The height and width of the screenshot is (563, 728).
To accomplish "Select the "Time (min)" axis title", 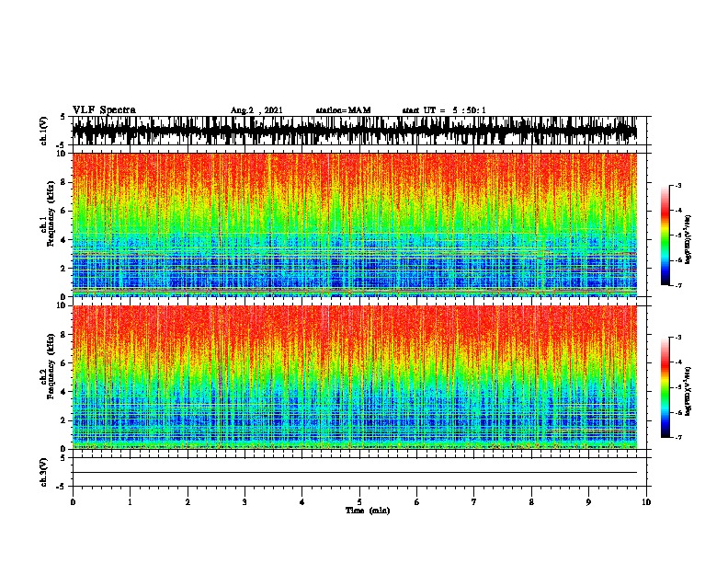I will pyautogui.click(x=368, y=511).
